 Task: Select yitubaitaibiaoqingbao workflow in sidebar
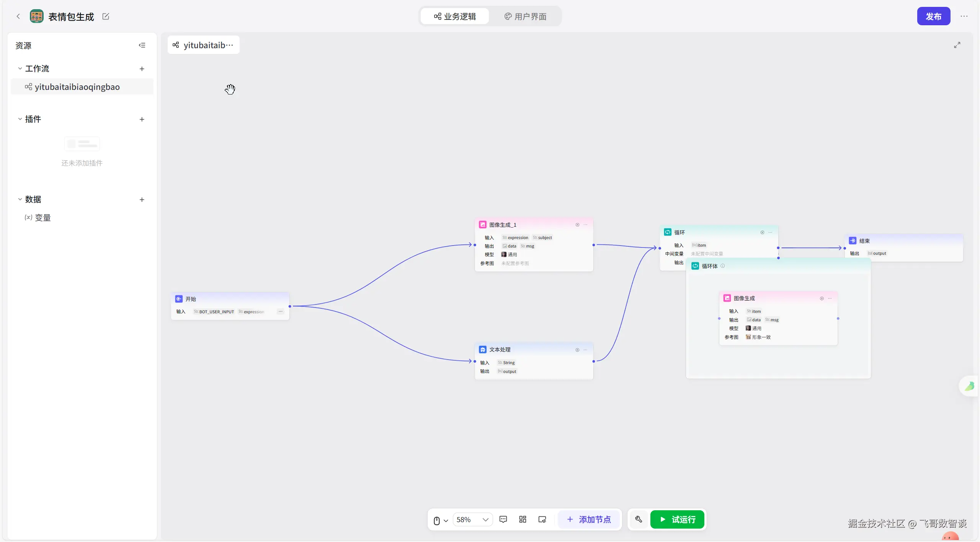[77, 87]
